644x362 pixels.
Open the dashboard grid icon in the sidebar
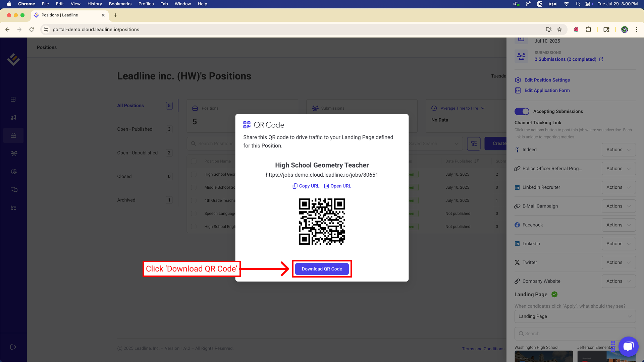[x=13, y=99]
